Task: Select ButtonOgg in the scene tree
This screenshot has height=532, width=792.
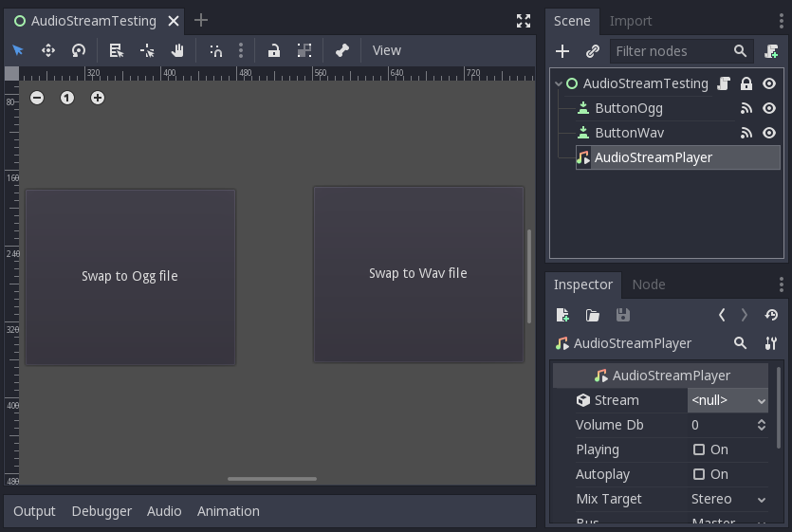Action: coord(628,108)
